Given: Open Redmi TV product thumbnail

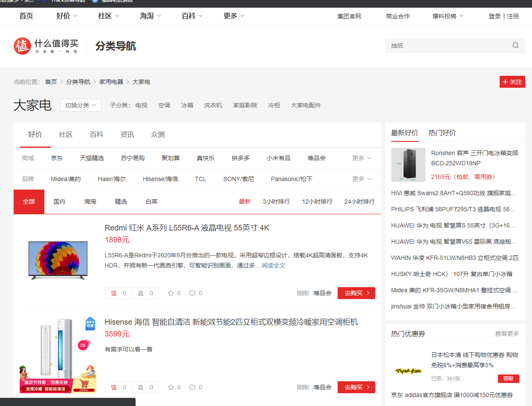Looking at the screenshot, I should pyautogui.click(x=58, y=260).
